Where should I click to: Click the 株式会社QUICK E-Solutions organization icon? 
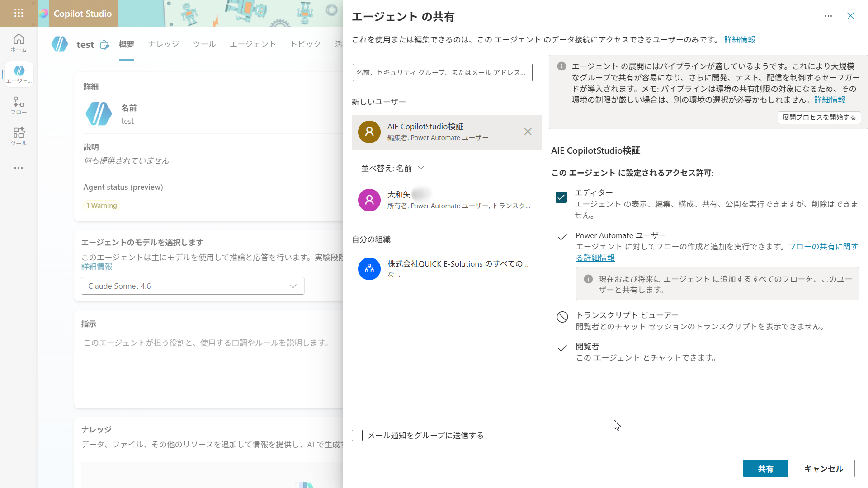point(369,269)
